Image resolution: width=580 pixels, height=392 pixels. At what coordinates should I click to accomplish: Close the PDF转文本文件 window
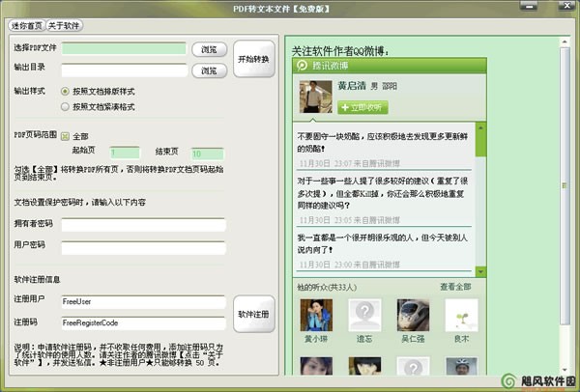(x=566, y=5)
